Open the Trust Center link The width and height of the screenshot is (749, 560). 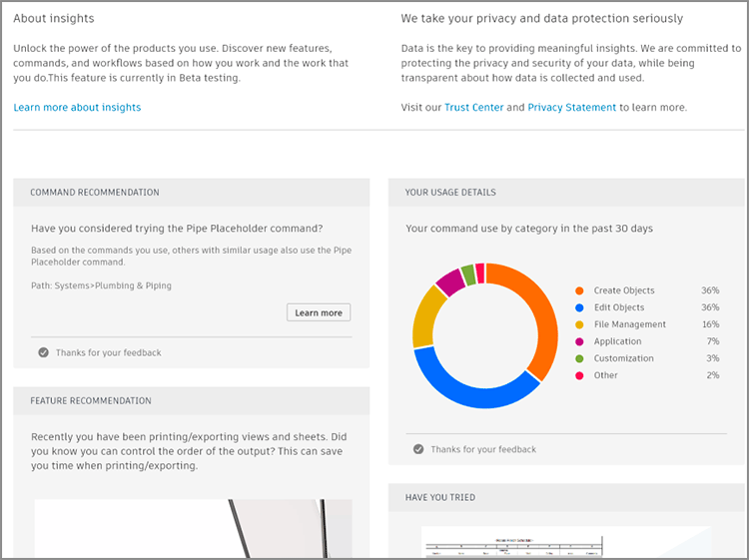tap(473, 107)
